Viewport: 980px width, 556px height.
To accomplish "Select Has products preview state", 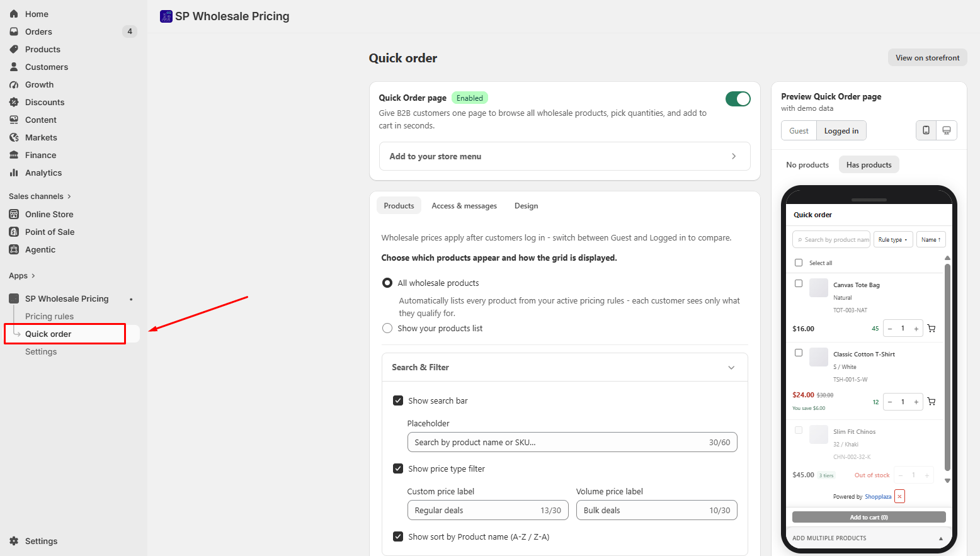I will point(869,165).
